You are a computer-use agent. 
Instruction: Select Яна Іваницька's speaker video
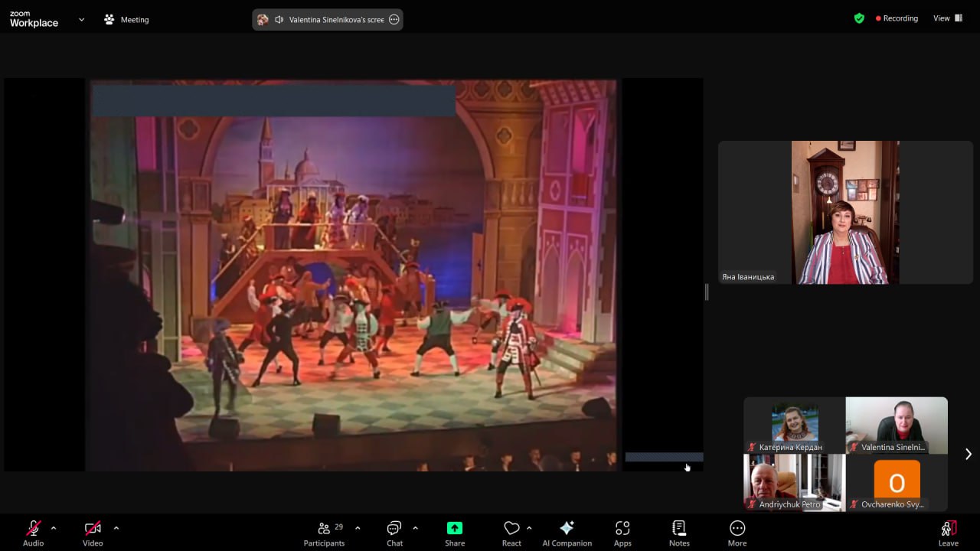click(x=845, y=212)
